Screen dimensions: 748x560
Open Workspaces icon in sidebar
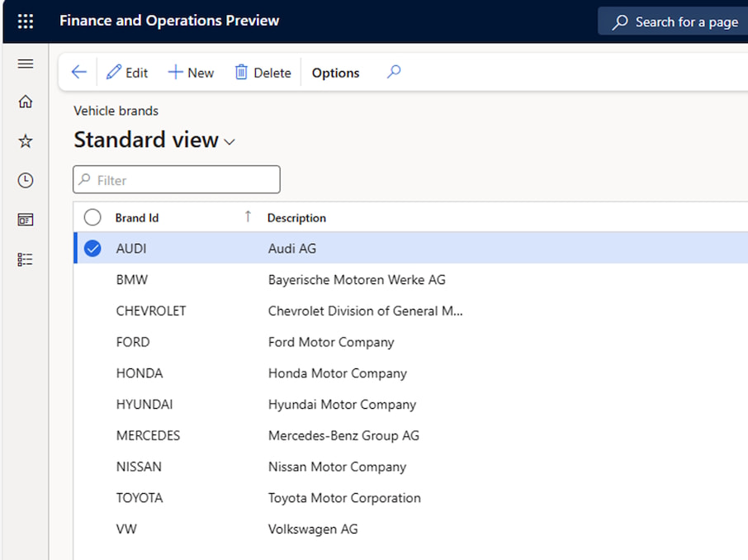[26, 220]
